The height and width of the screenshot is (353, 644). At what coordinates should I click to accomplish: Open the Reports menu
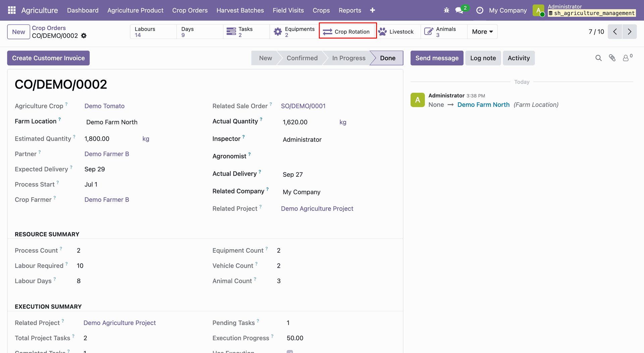[x=350, y=10]
